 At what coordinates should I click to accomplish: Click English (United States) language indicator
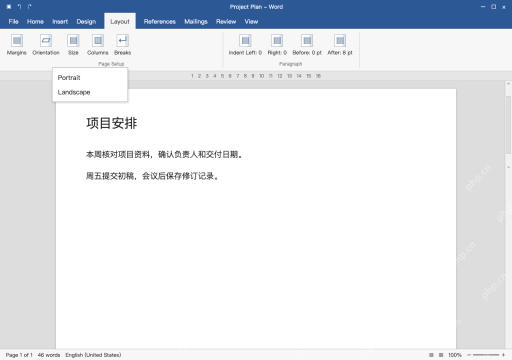click(x=93, y=355)
